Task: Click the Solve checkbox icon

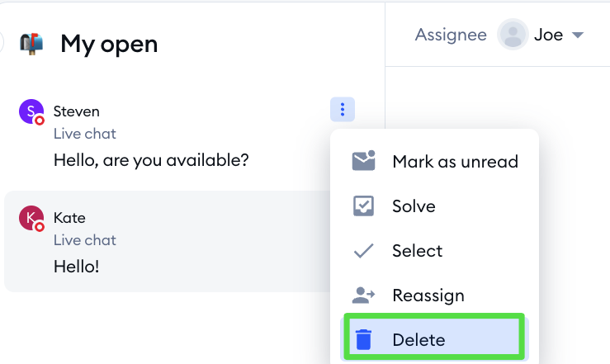Action: (x=363, y=206)
